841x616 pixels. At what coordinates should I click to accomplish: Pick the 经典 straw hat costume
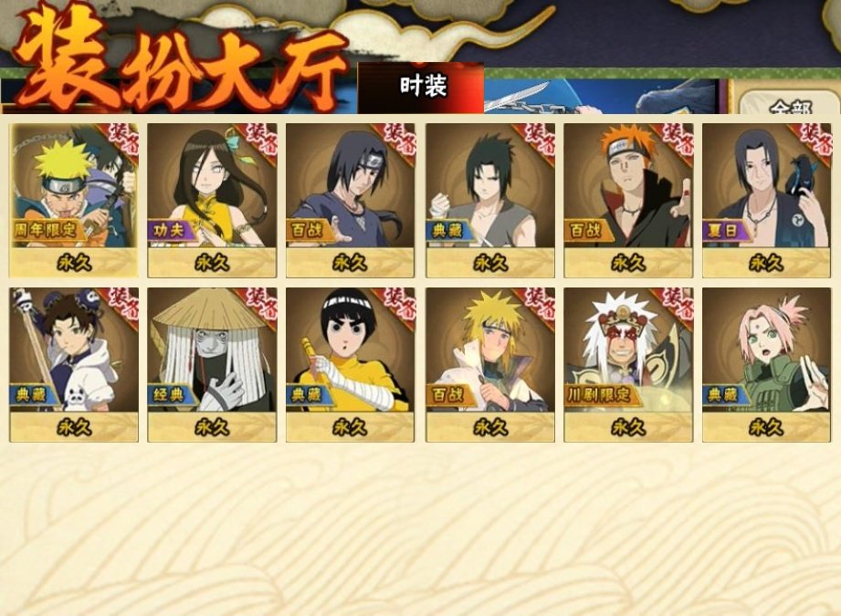[x=212, y=364]
